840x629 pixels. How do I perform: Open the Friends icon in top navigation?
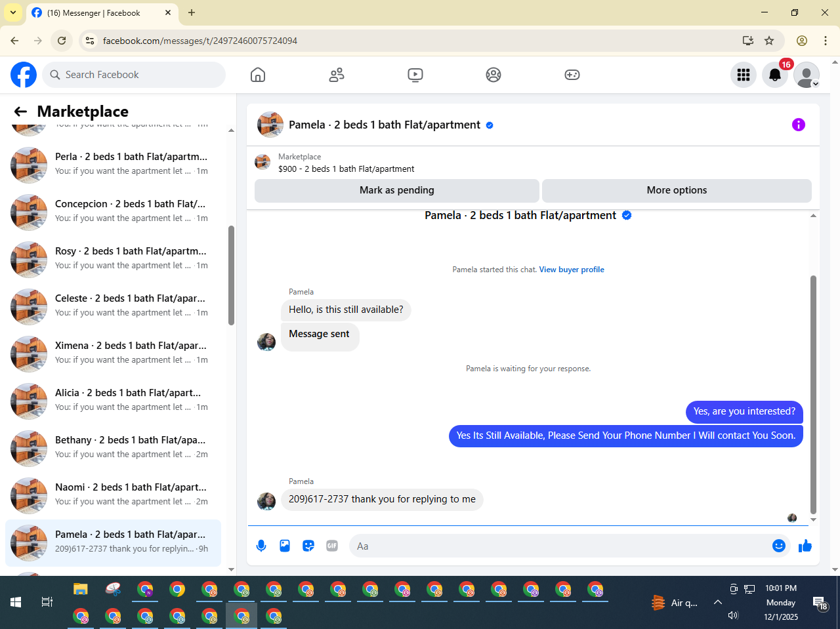pyautogui.click(x=337, y=75)
